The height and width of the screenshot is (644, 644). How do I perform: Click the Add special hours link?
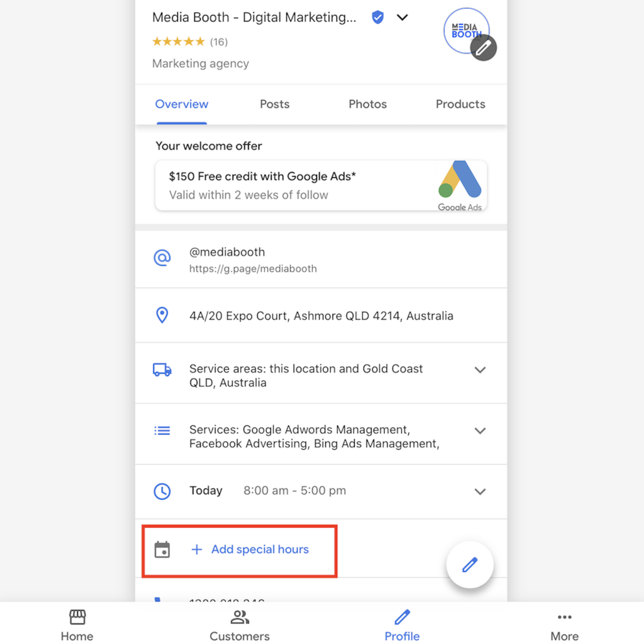click(x=260, y=549)
